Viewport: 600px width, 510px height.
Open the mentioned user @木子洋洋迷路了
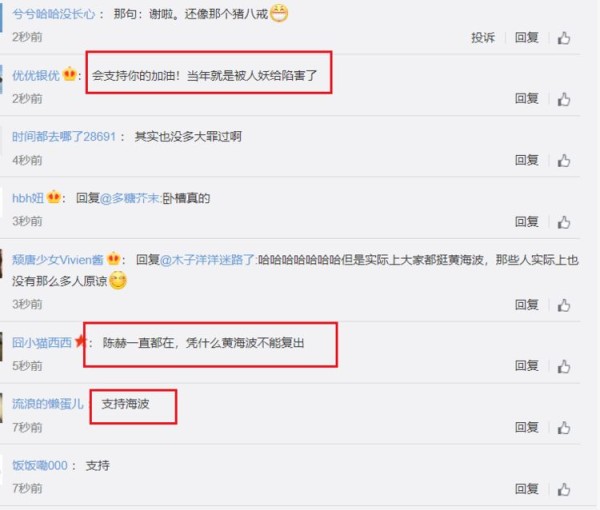point(207,260)
